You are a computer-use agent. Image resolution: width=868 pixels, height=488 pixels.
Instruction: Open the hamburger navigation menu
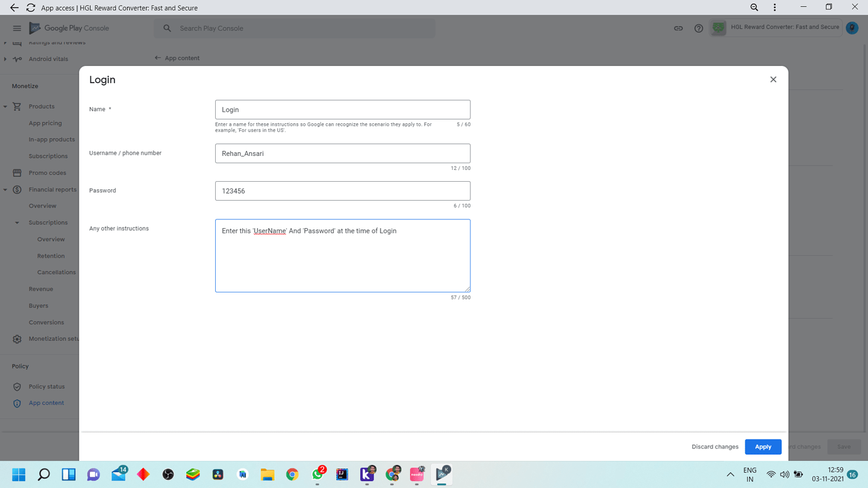(x=17, y=28)
